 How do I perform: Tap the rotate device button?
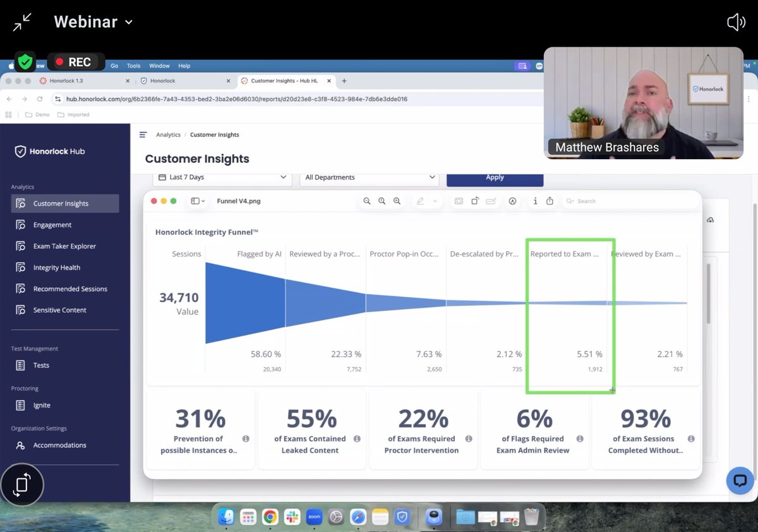22,485
